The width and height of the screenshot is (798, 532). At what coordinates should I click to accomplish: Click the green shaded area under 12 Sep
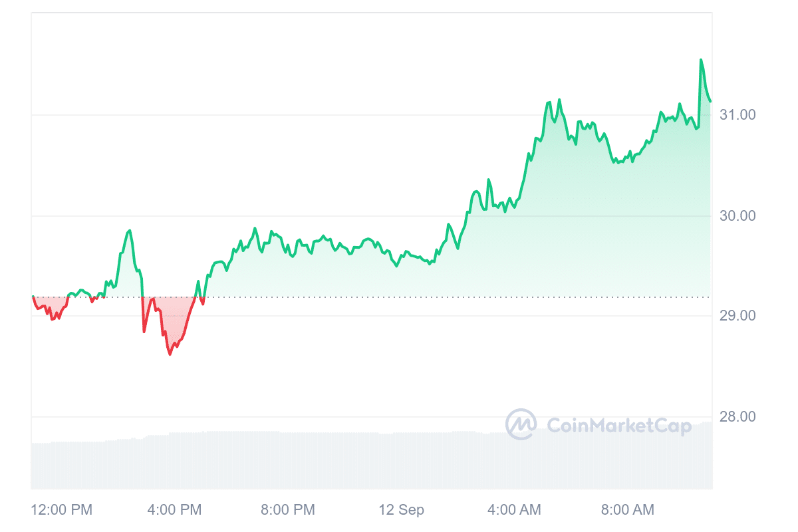click(401, 279)
